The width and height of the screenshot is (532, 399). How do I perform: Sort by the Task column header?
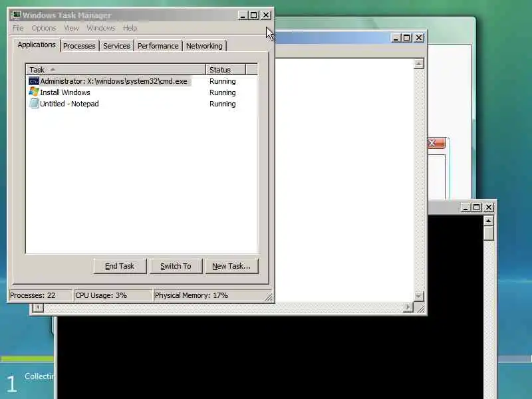[x=116, y=70]
